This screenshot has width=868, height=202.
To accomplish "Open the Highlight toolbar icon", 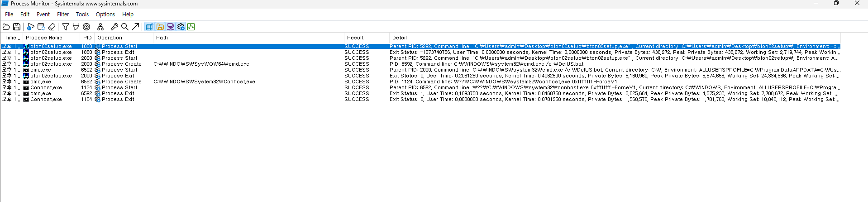I will click(x=76, y=27).
